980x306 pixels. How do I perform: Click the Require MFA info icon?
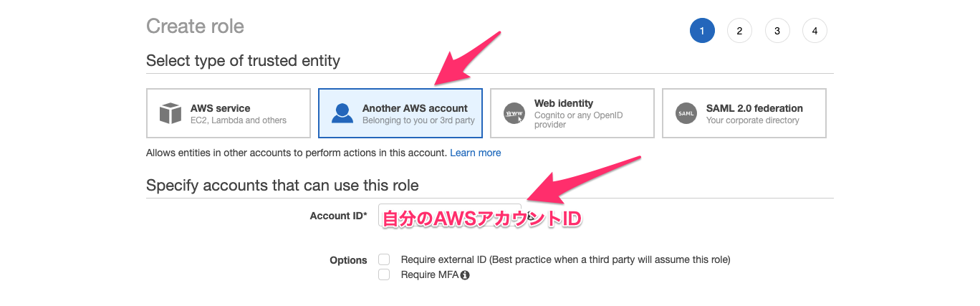click(465, 275)
